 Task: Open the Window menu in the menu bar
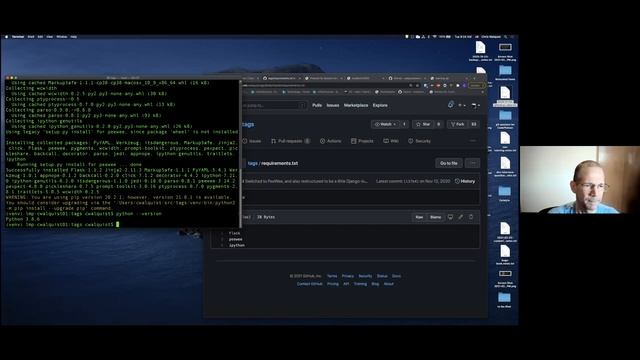[x=62, y=37]
